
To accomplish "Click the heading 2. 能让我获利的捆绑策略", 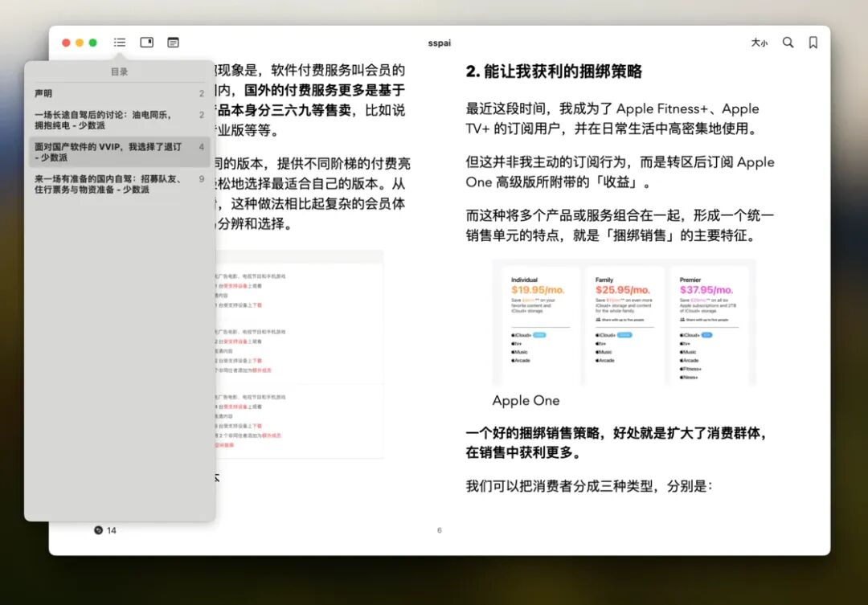I will (x=554, y=72).
